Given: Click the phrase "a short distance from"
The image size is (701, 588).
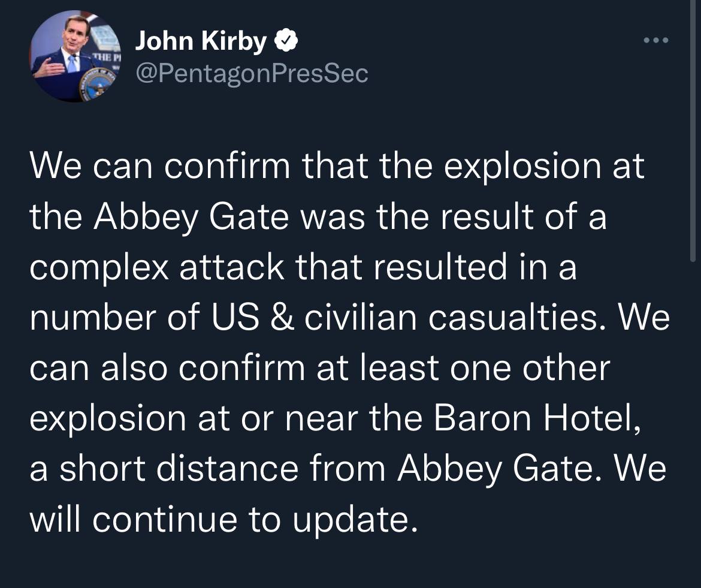Looking at the screenshot, I should (208, 469).
